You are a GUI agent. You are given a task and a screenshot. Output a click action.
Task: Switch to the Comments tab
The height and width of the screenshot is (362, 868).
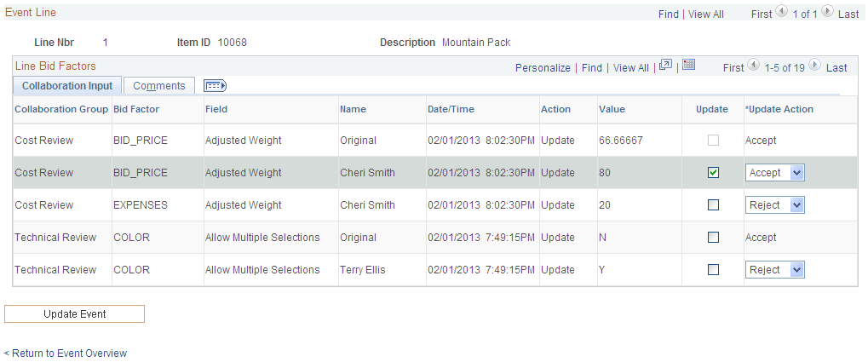pos(159,86)
